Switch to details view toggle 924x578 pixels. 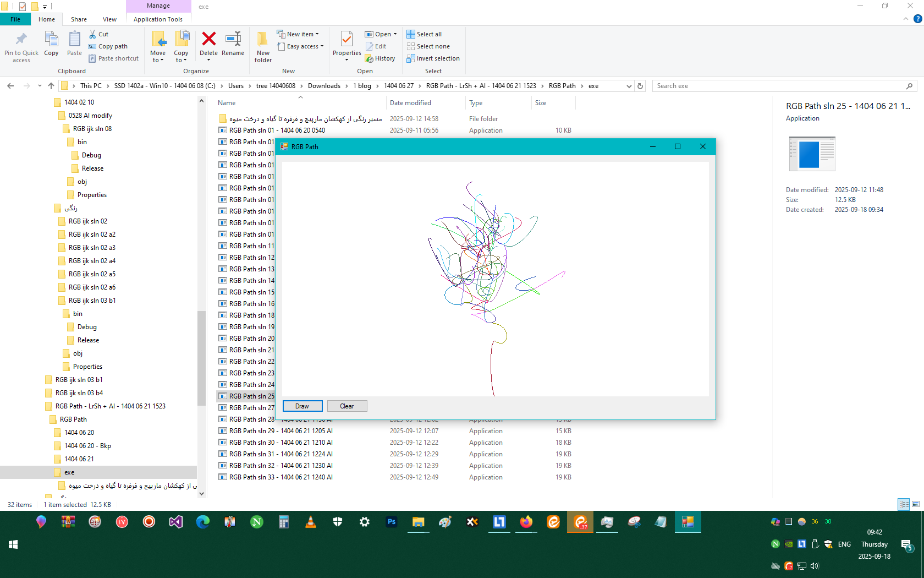(x=904, y=504)
